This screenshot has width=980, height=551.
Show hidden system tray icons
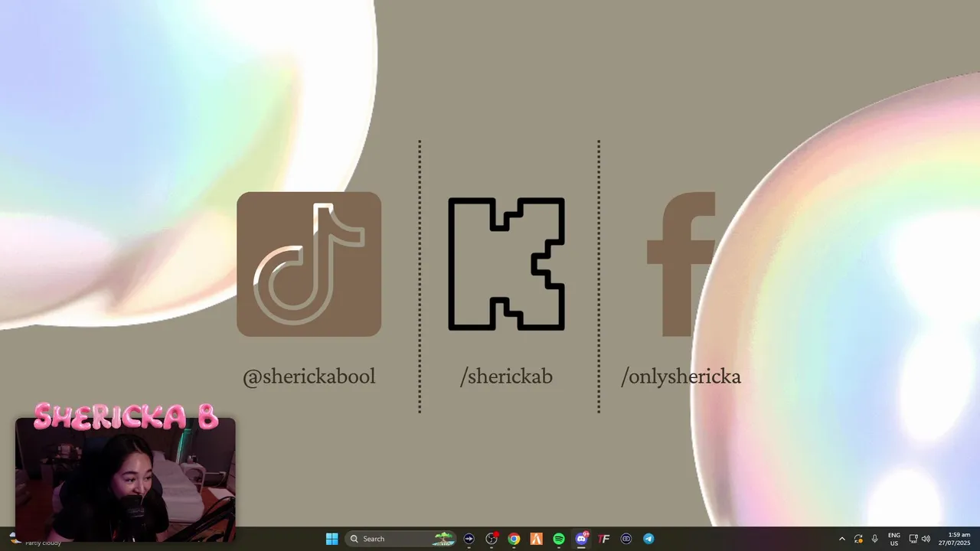click(x=842, y=539)
